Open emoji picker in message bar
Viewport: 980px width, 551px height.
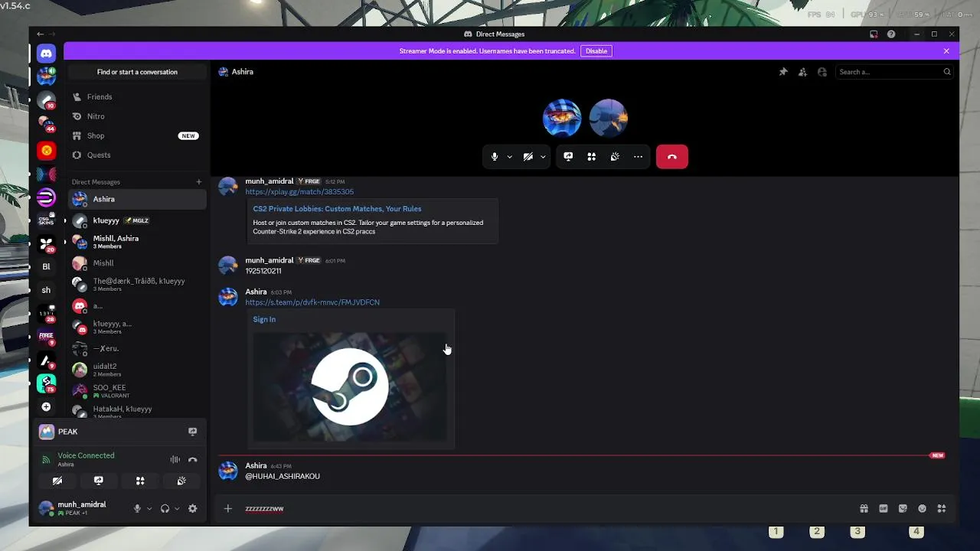pyautogui.click(x=922, y=509)
